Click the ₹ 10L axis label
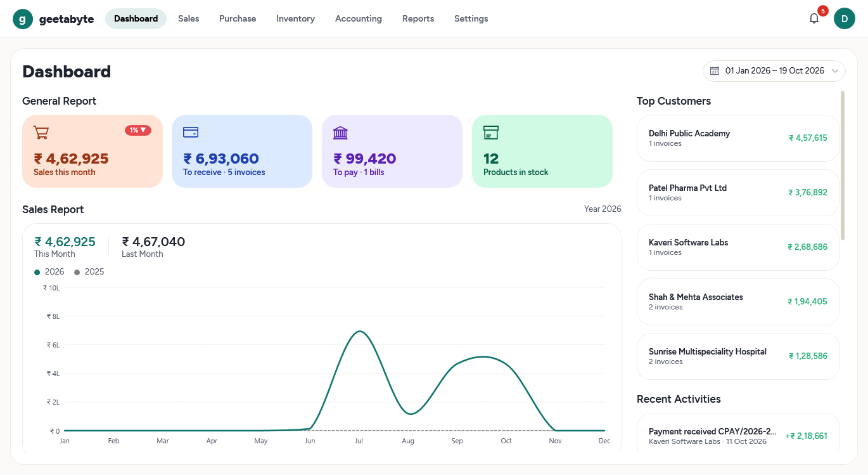The height and width of the screenshot is (475, 868). tap(51, 288)
